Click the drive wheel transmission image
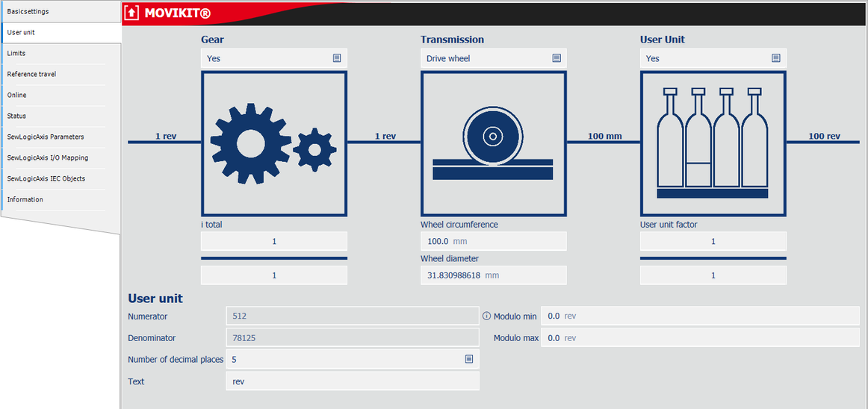 click(493, 143)
